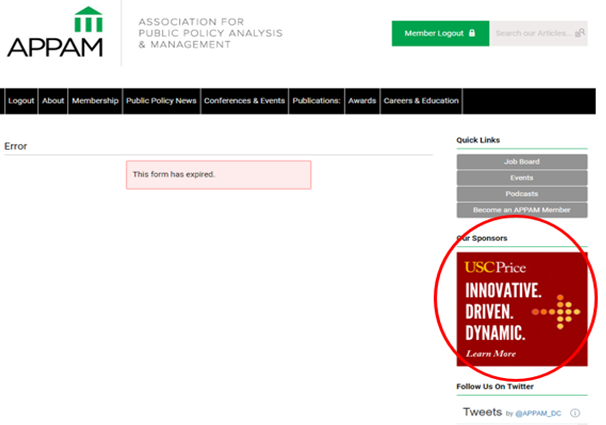
Task: Click the 'This form has expired.' message
Action: point(219,175)
